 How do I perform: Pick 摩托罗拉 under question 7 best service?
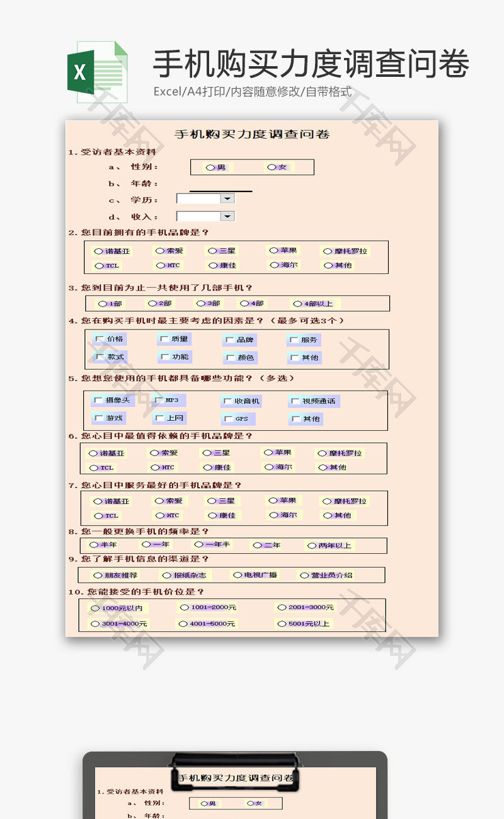coord(326,501)
